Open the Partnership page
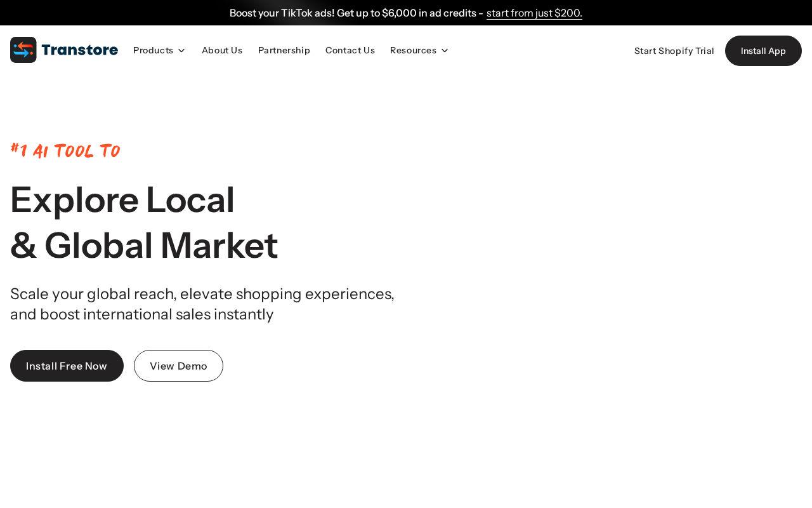Screen dimensions: 812x508 pyautogui.click(x=284, y=50)
